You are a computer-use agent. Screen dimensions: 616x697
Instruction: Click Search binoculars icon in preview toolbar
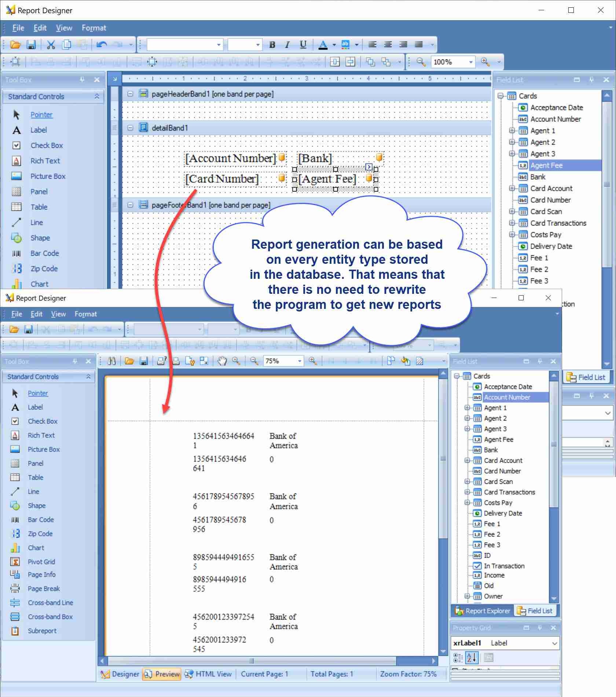click(112, 361)
